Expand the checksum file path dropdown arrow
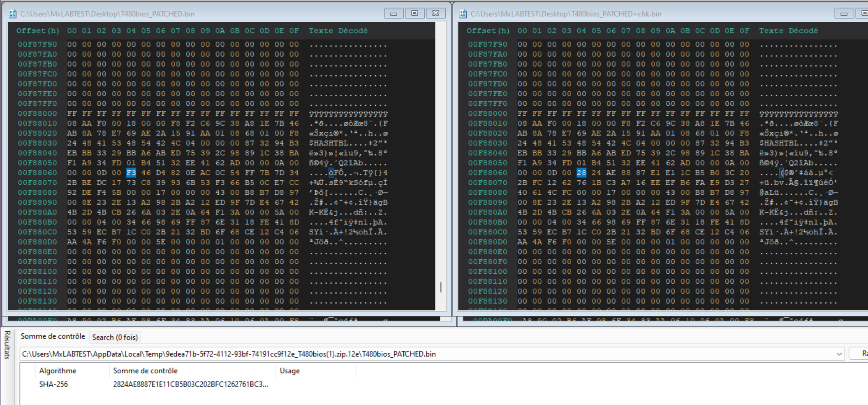868x405 pixels. [839, 354]
